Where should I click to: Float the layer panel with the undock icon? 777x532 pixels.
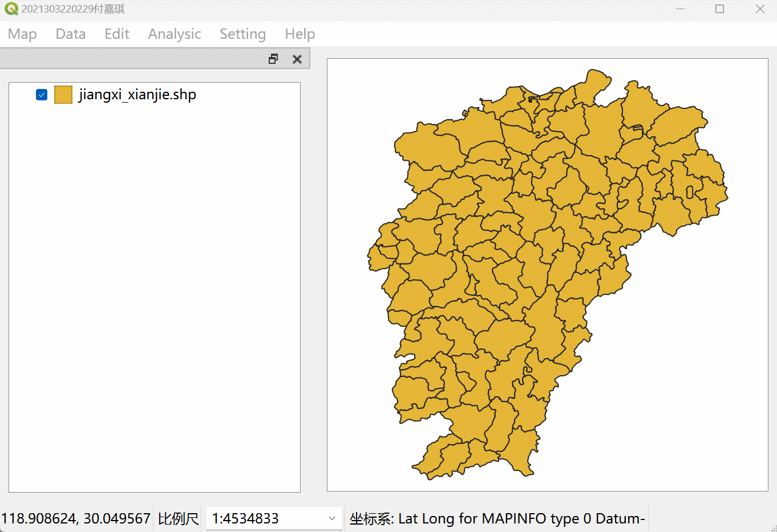(273, 59)
